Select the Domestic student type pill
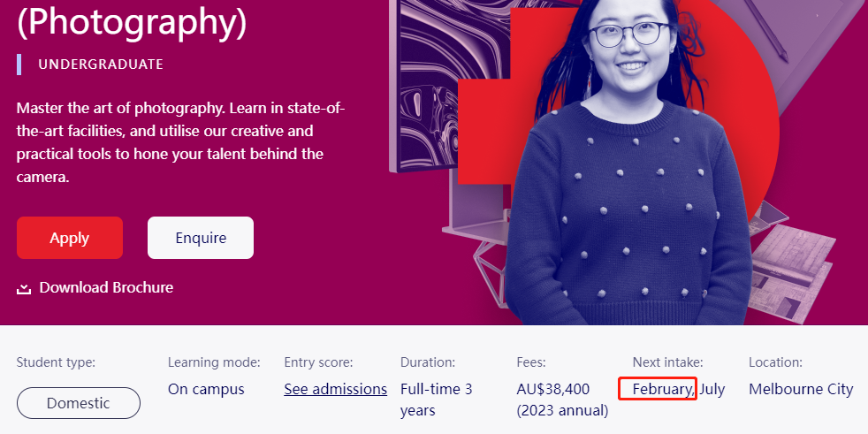The image size is (868, 434). tap(79, 403)
